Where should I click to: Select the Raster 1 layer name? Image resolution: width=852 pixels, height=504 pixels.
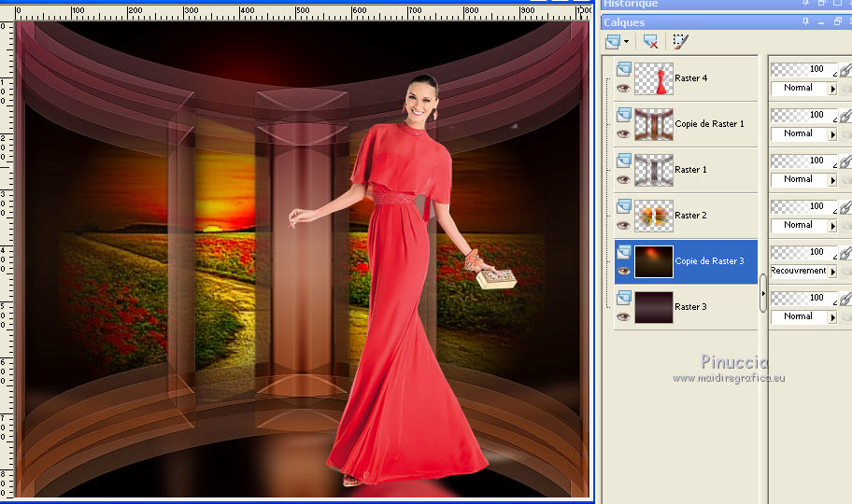pyautogui.click(x=690, y=170)
